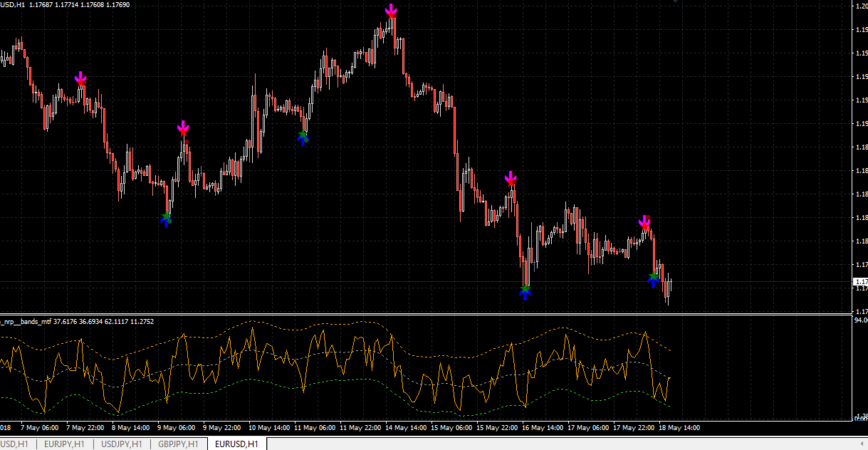868x450 pixels.
Task: Click the 9 May 22:00 time label
Action: click(221, 428)
